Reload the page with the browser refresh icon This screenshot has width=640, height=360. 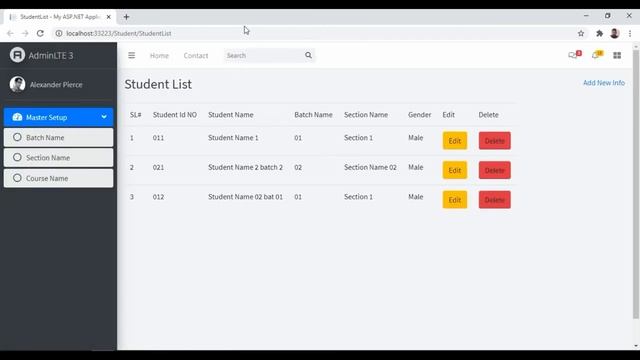(40, 33)
